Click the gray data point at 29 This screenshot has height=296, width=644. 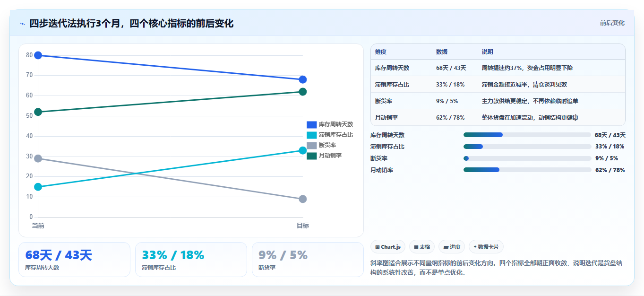tap(38, 158)
